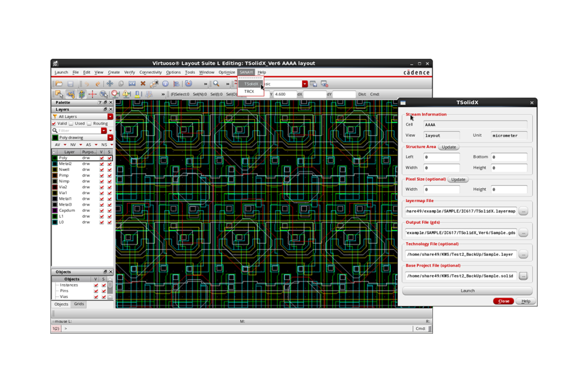588x392 pixels.
Task: Click the Metal1 layer color swatch
Action: coord(55,198)
